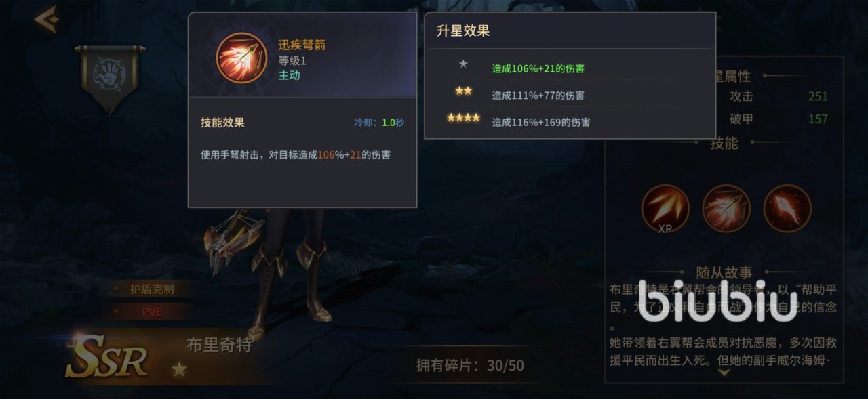This screenshot has height=399, width=868.
Task: Tap the 技能效果 description text
Action: click(x=296, y=154)
